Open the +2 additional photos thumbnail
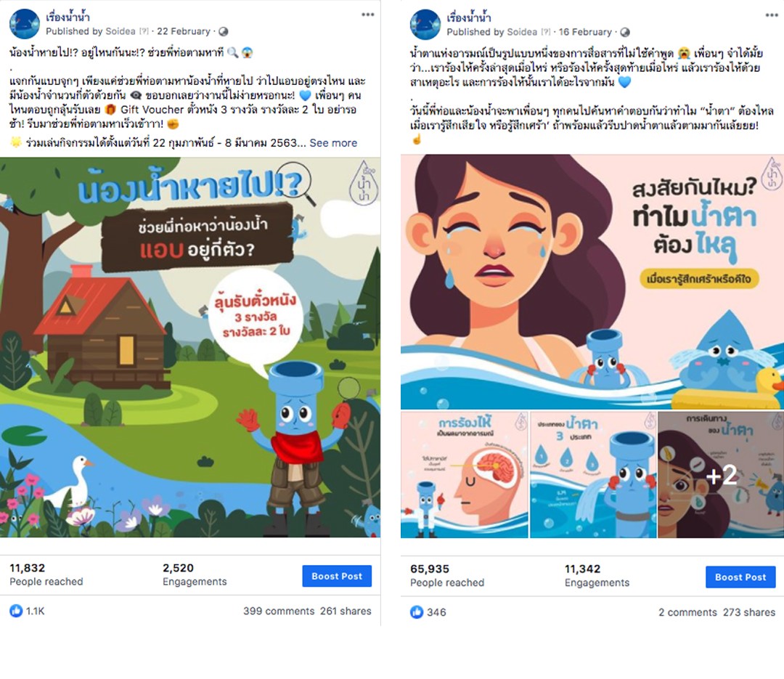This screenshot has height=679, width=784. (721, 474)
